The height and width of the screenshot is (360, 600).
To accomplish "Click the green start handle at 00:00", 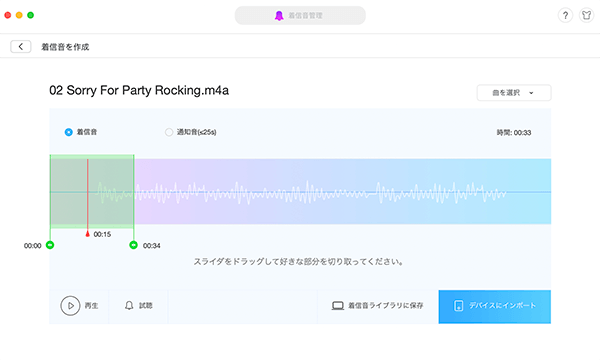I will [50, 245].
